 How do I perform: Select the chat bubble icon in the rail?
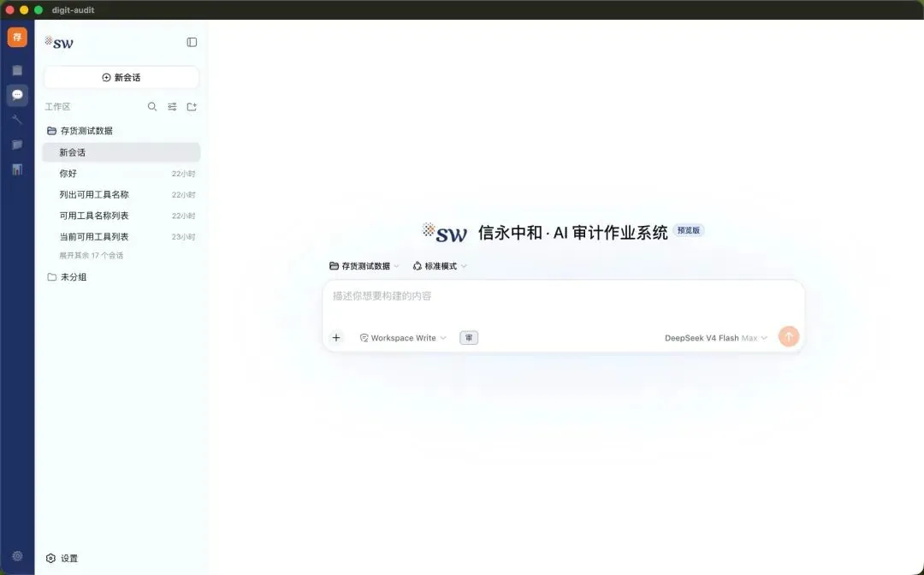[x=17, y=95]
